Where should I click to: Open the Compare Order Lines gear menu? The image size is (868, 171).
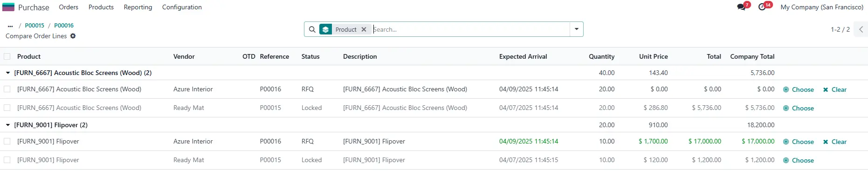point(73,36)
